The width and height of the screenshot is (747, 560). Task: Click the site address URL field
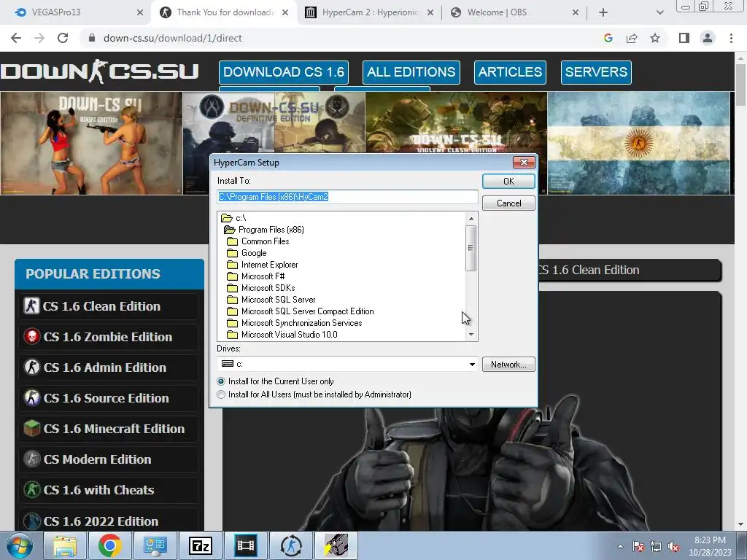333,38
